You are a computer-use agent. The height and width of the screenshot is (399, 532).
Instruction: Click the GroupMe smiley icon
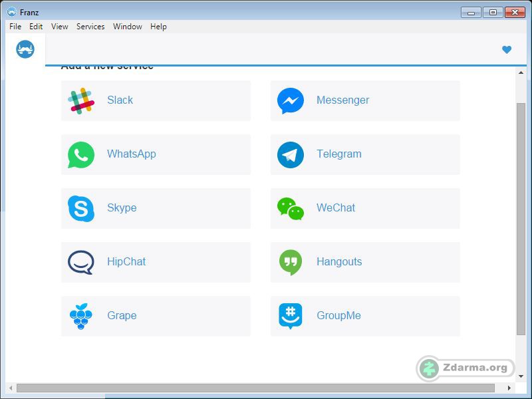point(291,317)
